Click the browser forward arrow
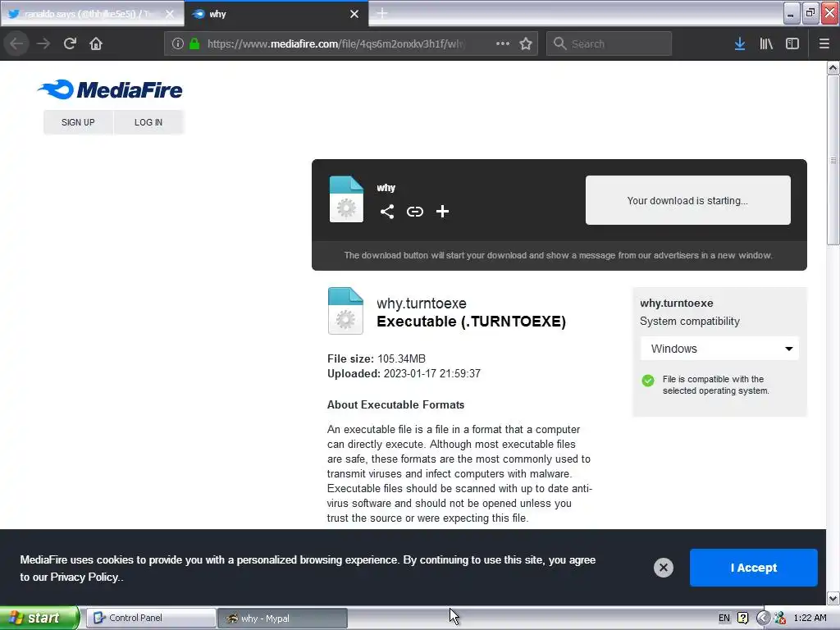Screen dimensions: 840x630 click(x=43, y=43)
